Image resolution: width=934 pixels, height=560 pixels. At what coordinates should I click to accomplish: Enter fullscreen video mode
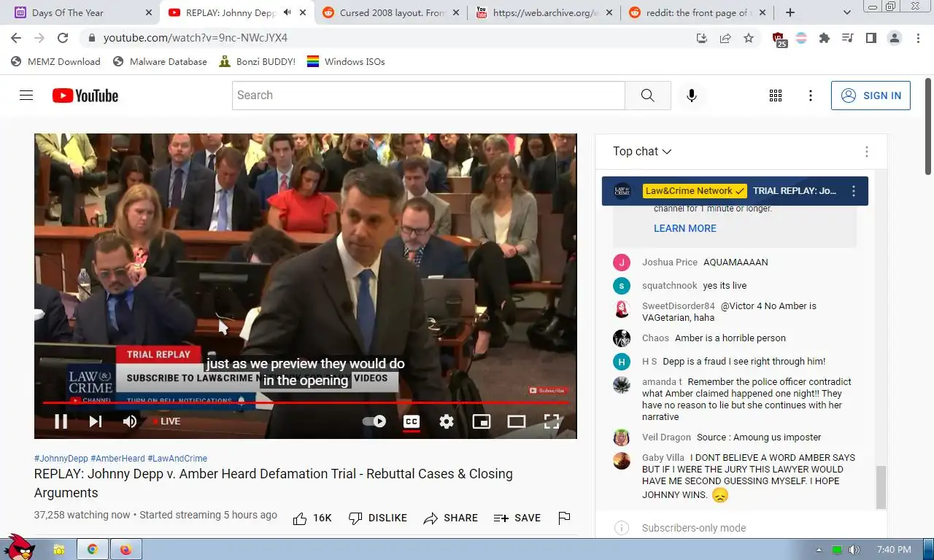point(552,421)
